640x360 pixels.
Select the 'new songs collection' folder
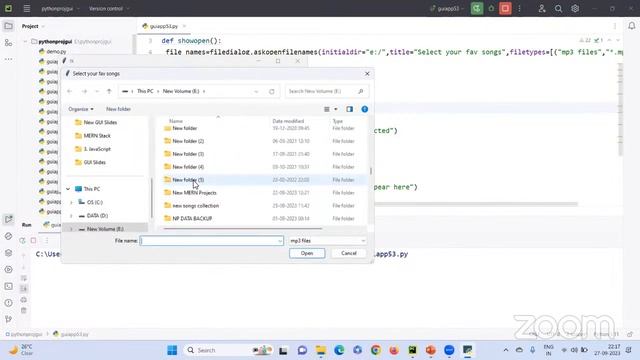[196, 206]
